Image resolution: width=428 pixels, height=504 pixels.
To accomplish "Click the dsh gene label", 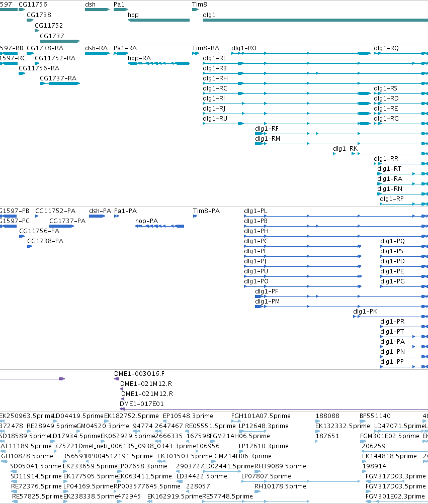I will click(x=90, y=5).
